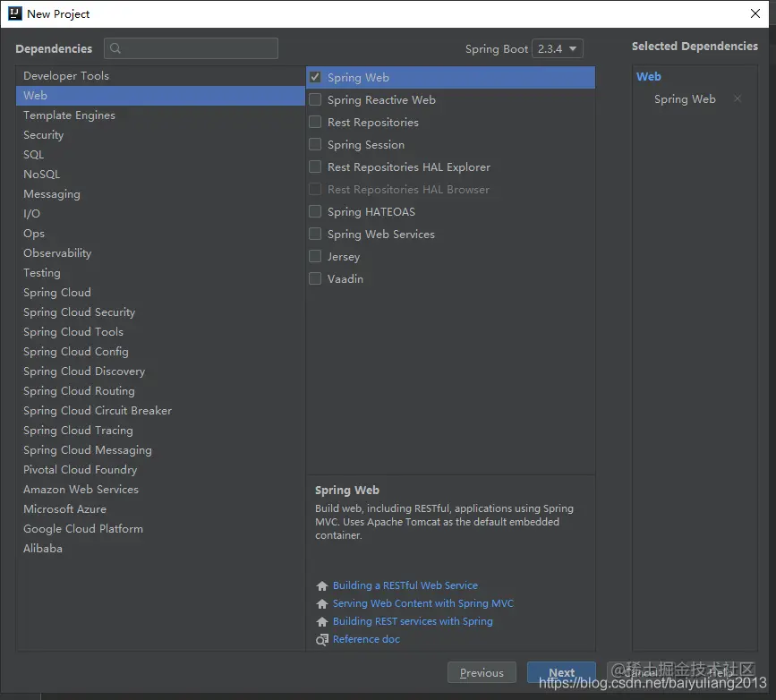The height and width of the screenshot is (700, 776).
Task: Remove Spring Web from selected dependencies
Action: pyautogui.click(x=738, y=98)
